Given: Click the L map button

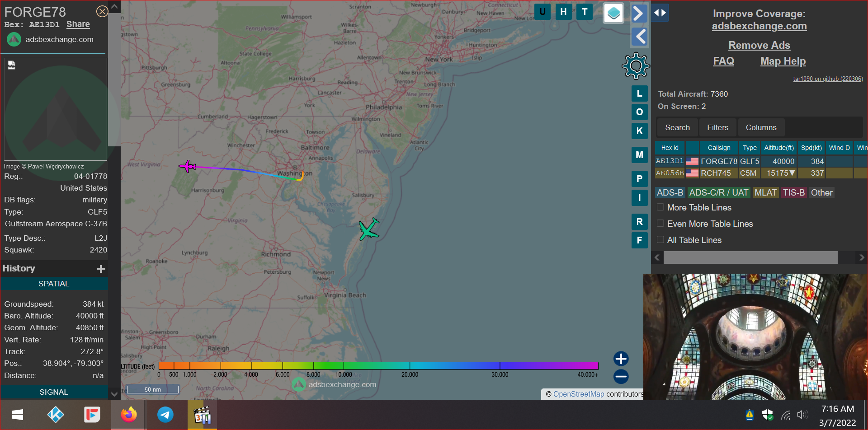Looking at the screenshot, I should (639, 93).
